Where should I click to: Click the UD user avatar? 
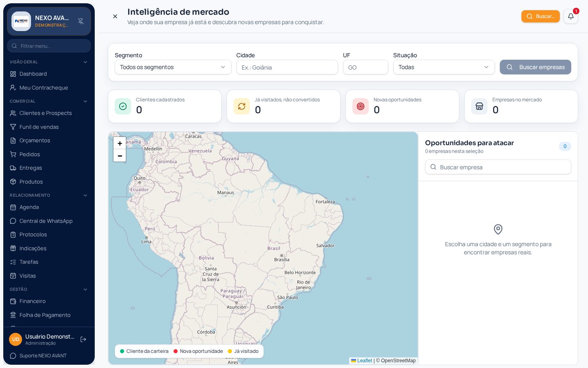[16, 339]
